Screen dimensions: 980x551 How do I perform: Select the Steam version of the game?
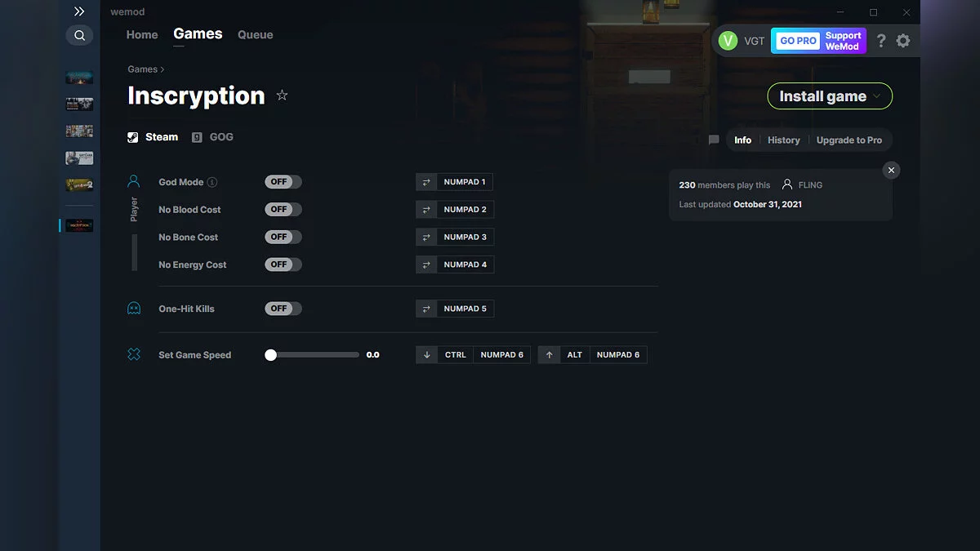coord(152,136)
